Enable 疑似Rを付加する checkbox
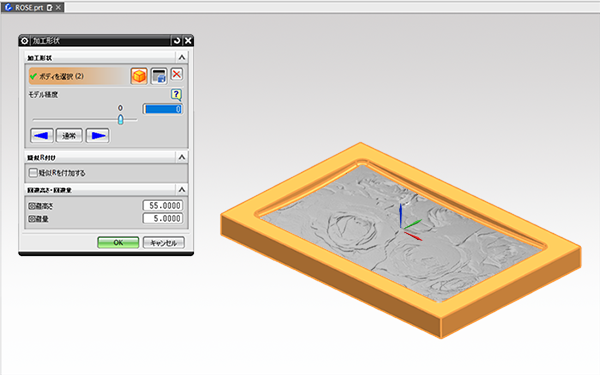The width and height of the screenshot is (600, 375). point(33,173)
